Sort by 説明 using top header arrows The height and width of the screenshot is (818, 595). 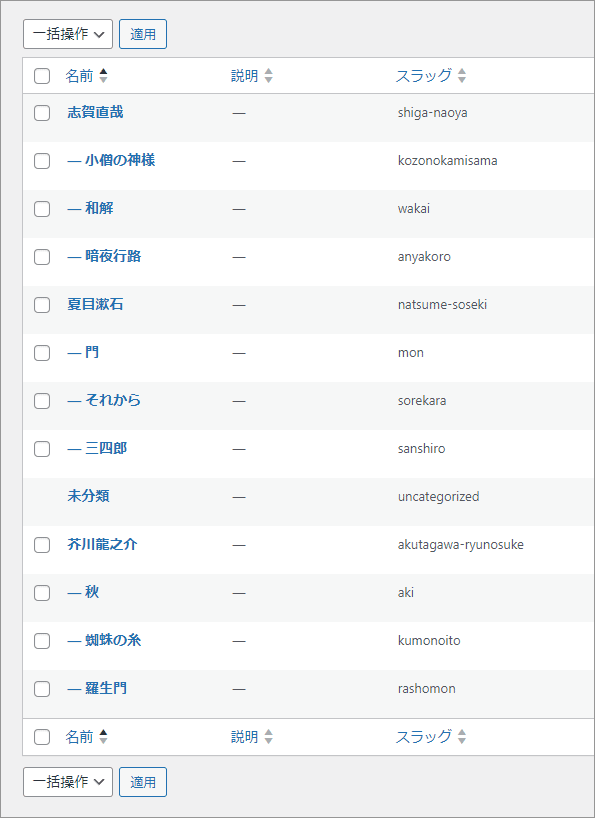click(x=269, y=76)
